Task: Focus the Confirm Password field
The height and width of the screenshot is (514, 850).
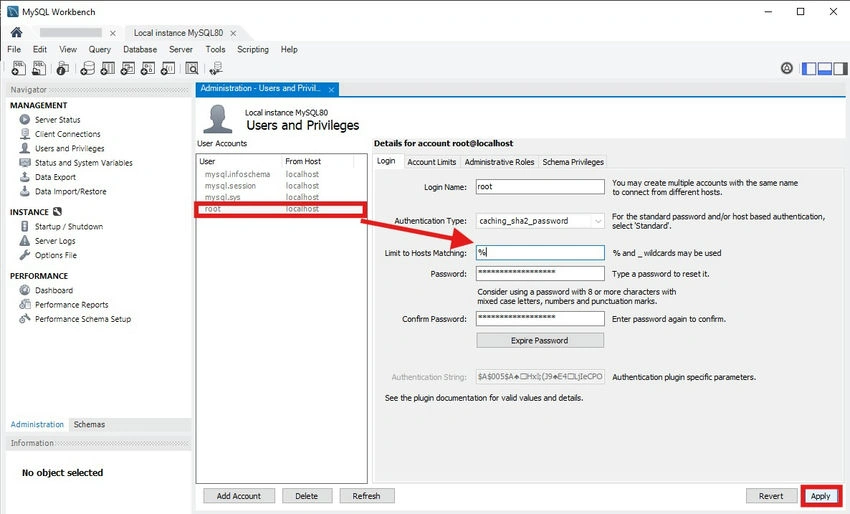Action: coord(540,319)
